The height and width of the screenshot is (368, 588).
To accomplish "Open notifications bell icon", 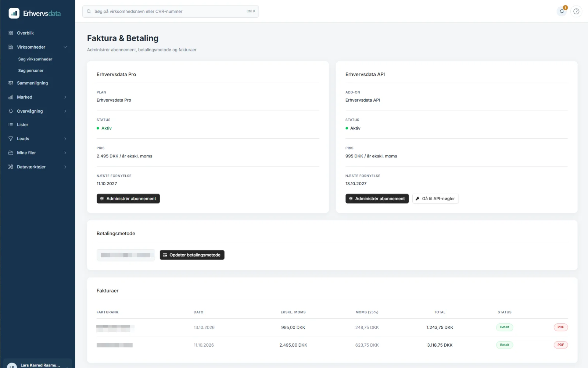I will tap(562, 11).
